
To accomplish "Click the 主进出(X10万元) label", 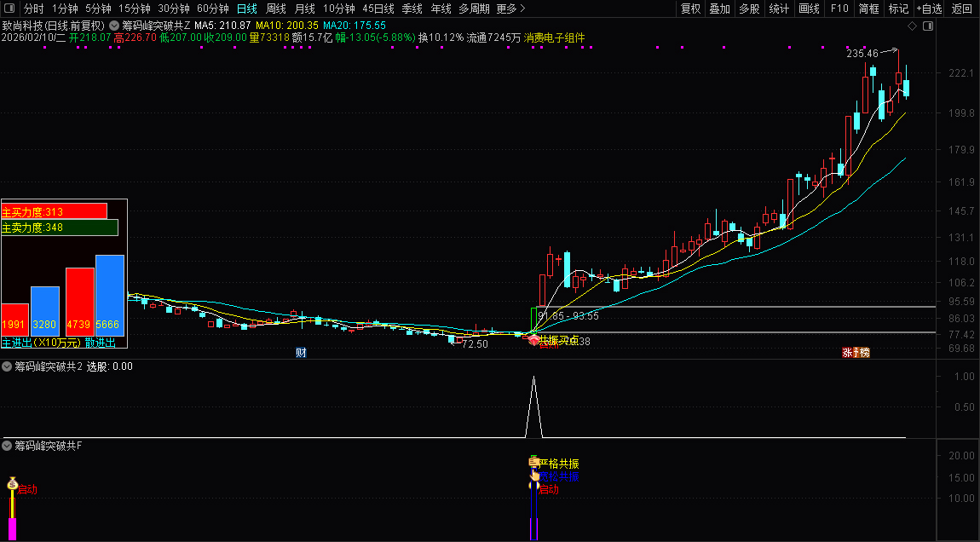I will 42,342.
